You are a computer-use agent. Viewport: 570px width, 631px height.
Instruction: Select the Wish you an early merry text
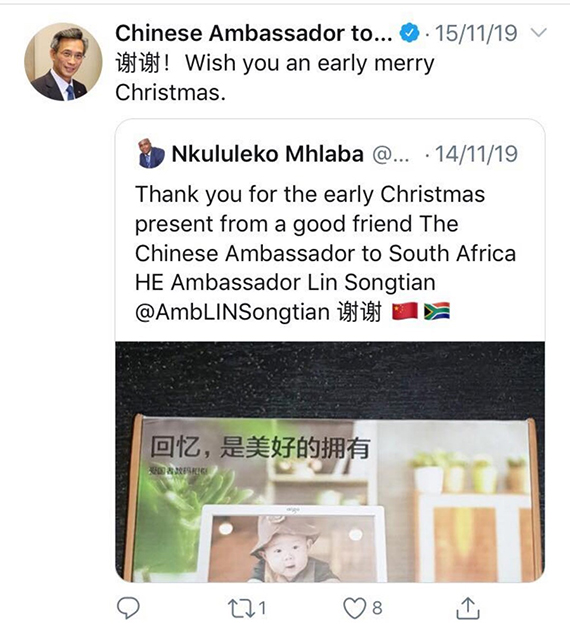310,64
